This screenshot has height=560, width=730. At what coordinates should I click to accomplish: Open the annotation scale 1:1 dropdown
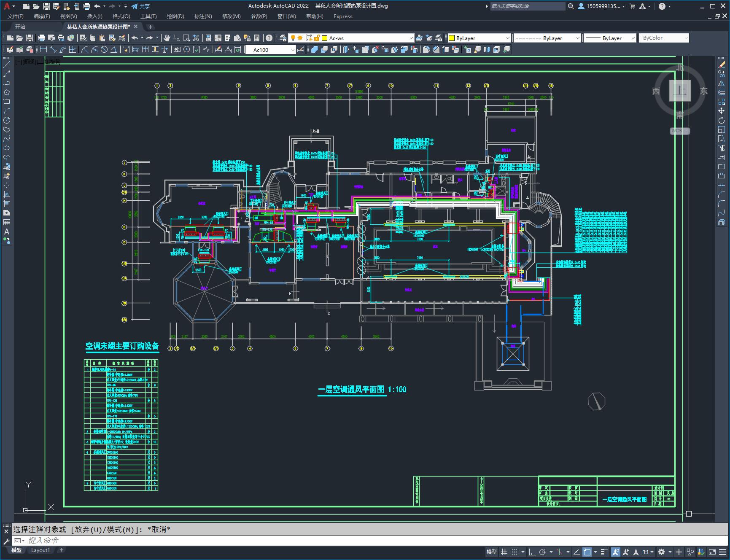click(x=648, y=552)
